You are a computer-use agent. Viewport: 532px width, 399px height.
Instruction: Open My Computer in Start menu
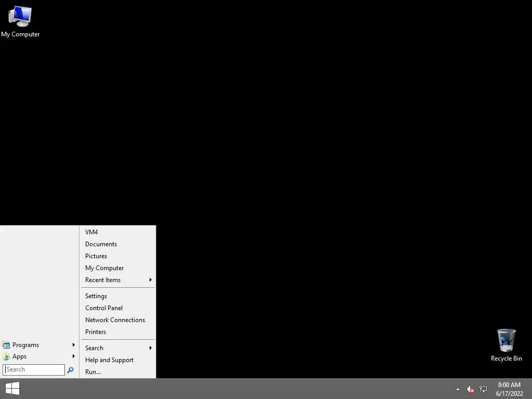tap(118, 268)
